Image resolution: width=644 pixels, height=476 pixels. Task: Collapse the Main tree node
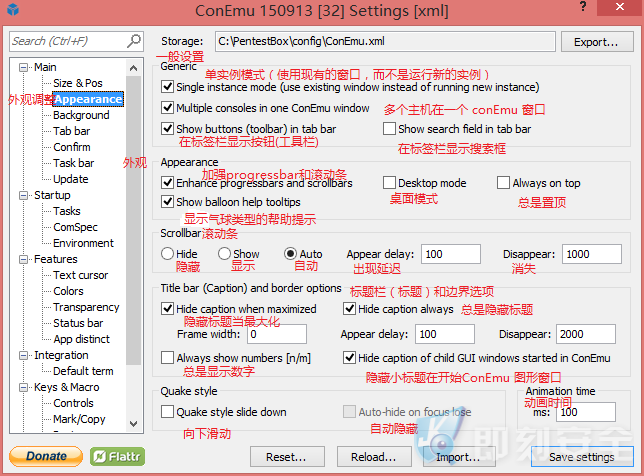[24, 67]
